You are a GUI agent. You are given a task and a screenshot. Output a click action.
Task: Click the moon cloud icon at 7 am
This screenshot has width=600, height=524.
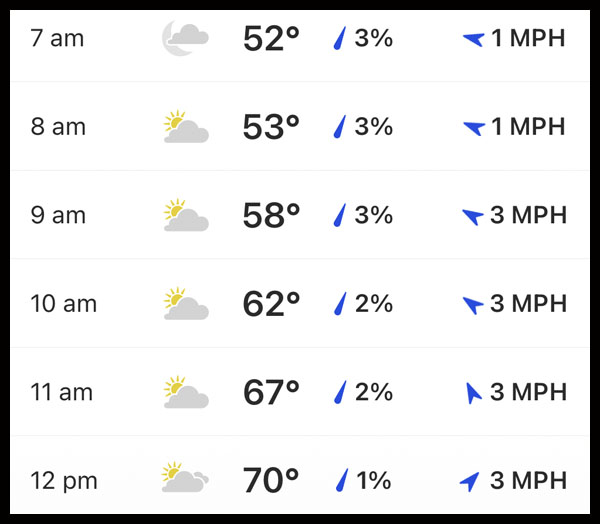[x=185, y=39]
